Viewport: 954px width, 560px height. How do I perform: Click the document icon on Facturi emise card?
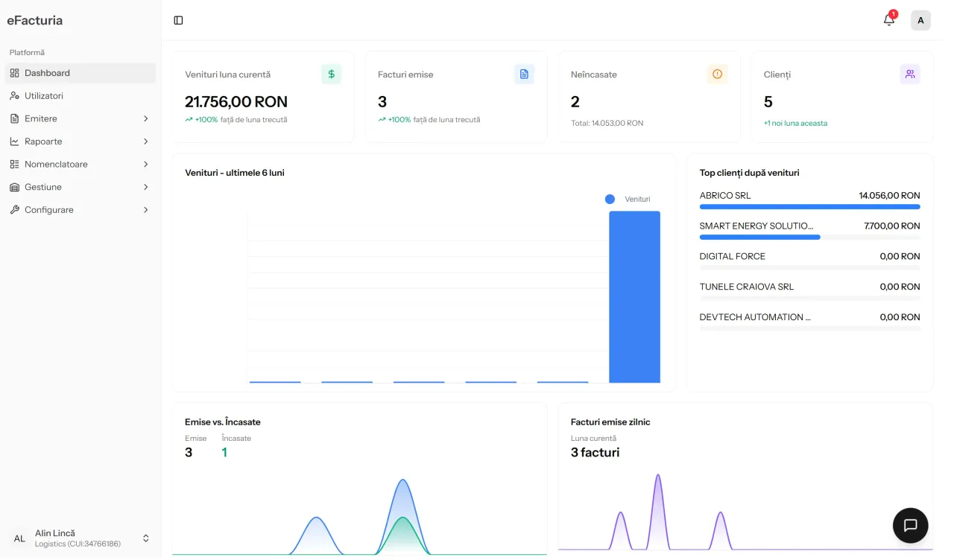click(x=524, y=74)
